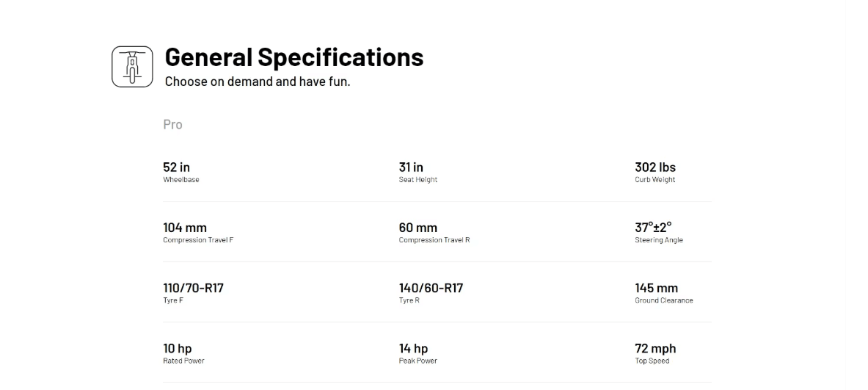Click the motorcycle icon beside General Specifications
Viewport: 868px width, 390px height.
[132, 67]
